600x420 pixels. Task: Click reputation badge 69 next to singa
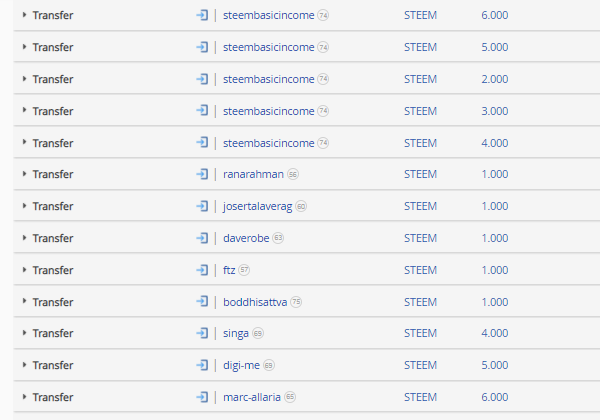point(258,334)
